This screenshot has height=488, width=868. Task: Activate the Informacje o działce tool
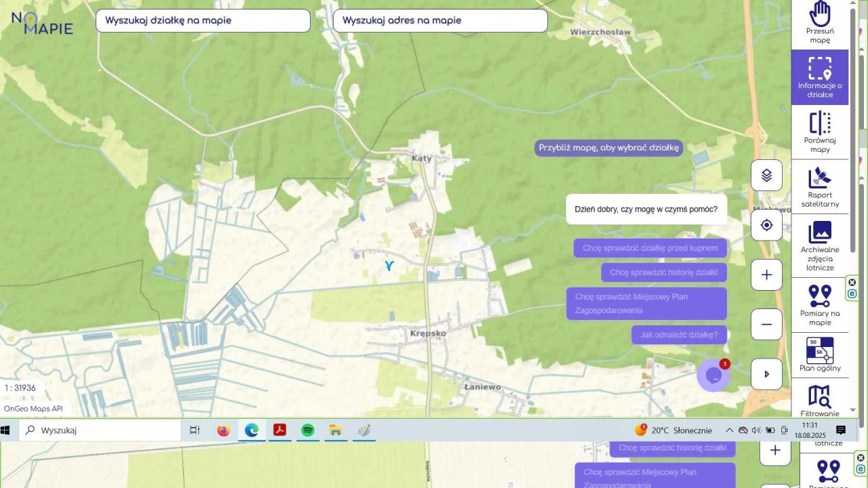(x=820, y=77)
